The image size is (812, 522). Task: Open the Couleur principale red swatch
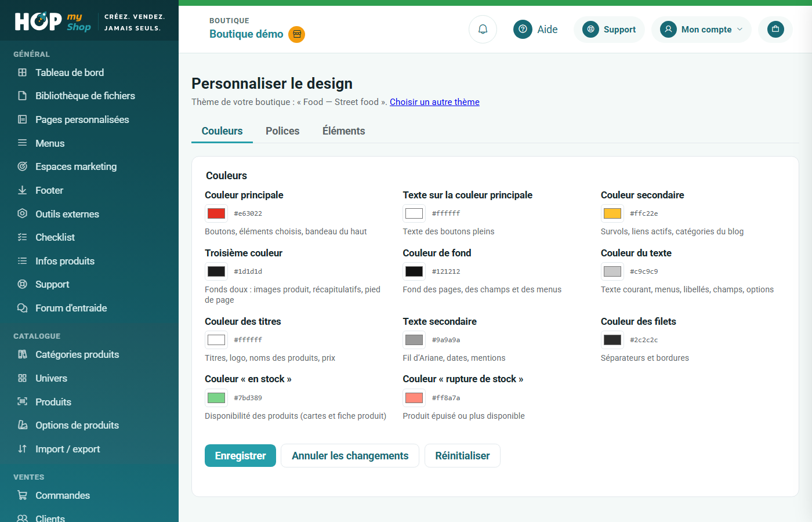[216, 213]
